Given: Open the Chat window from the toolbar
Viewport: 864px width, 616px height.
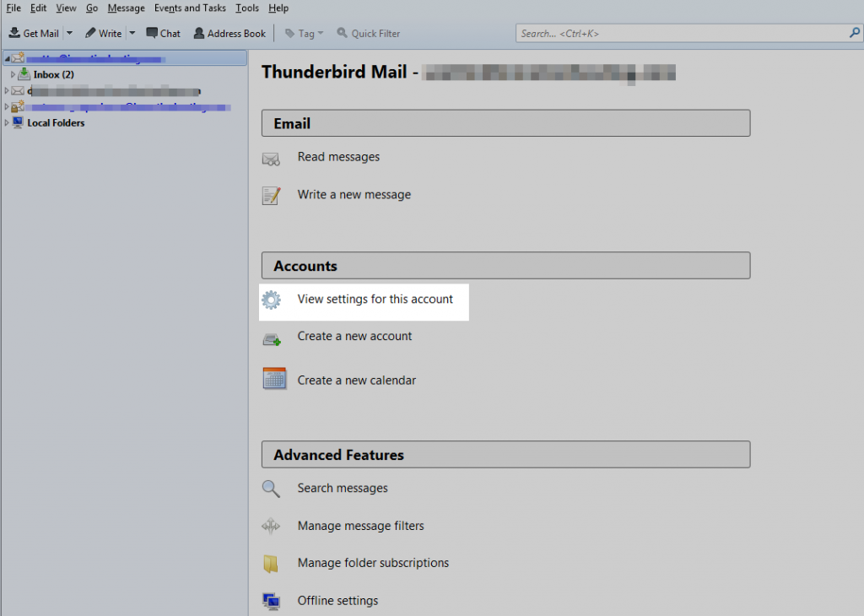Looking at the screenshot, I should tap(163, 33).
